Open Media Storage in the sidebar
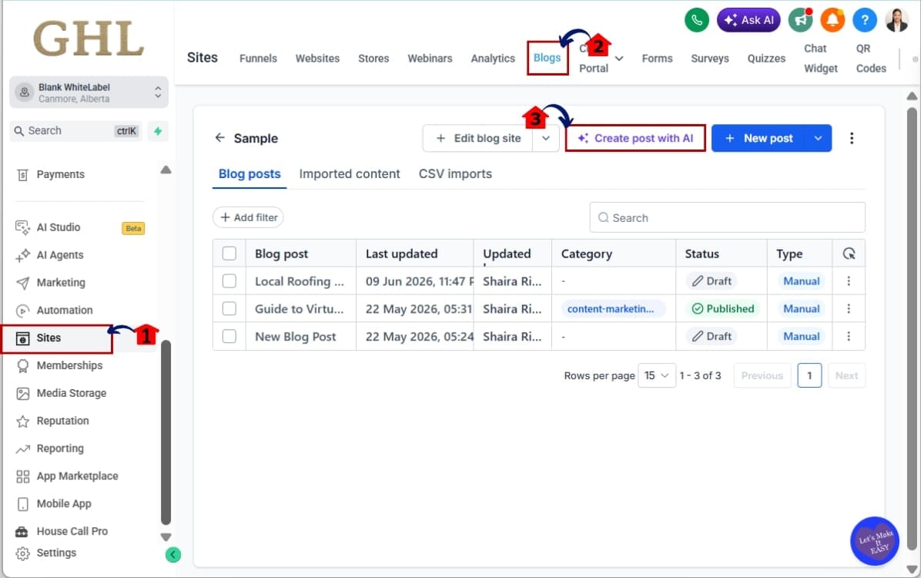The image size is (924, 578). tap(72, 393)
